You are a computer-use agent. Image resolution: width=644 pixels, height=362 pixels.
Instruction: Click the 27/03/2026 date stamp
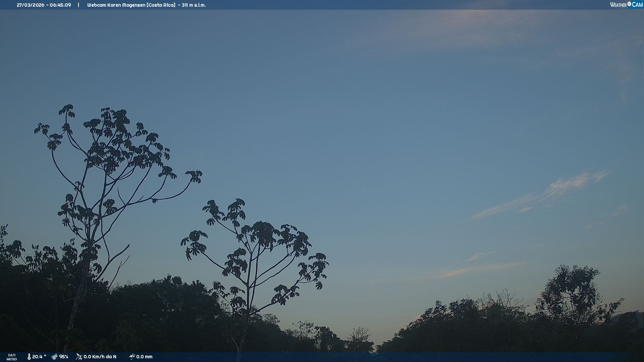[31, 5]
